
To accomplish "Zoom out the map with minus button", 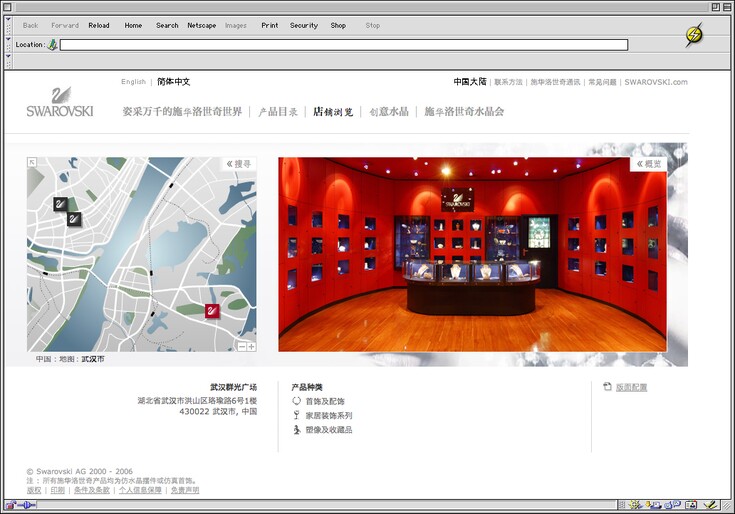I will point(241,346).
